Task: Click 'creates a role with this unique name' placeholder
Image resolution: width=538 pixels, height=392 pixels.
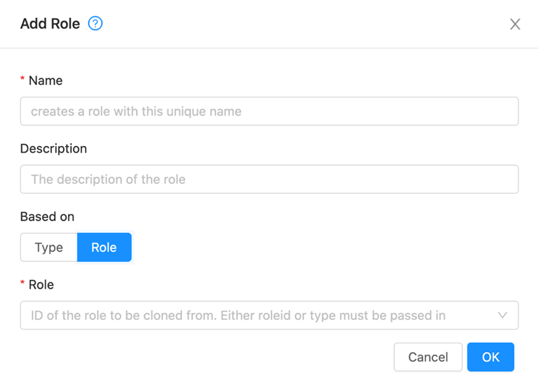Action: 136,111
